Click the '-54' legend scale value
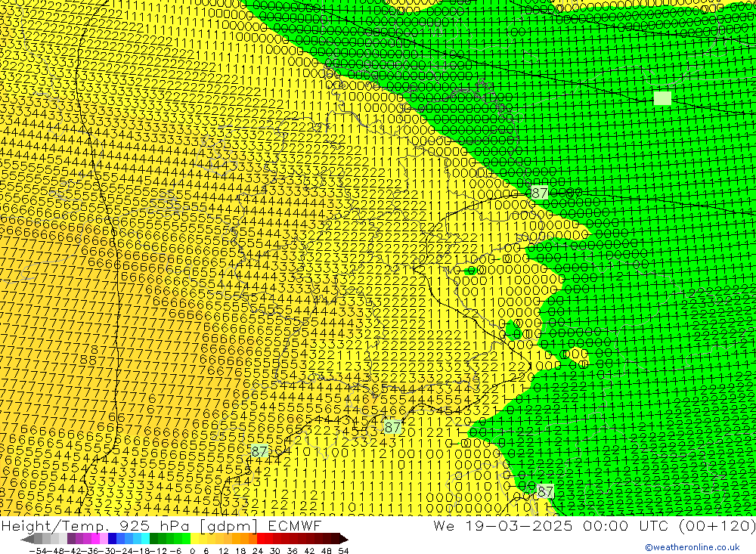 tap(38, 551)
